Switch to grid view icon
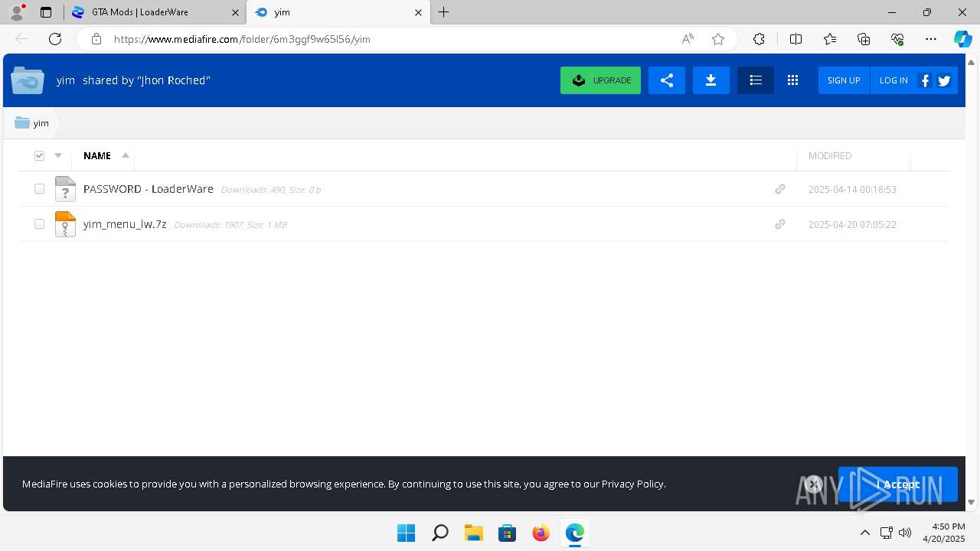This screenshot has width=980, height=551. point(792,80)
